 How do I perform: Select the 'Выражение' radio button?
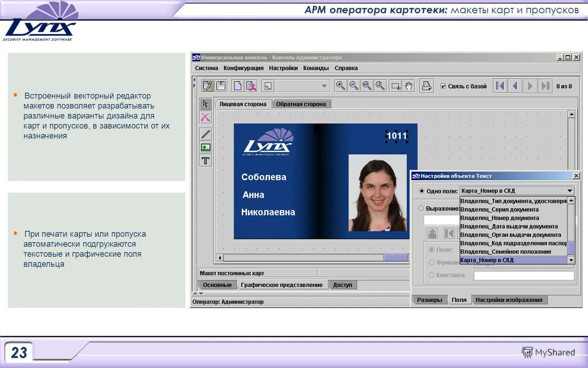pos(421,208)
